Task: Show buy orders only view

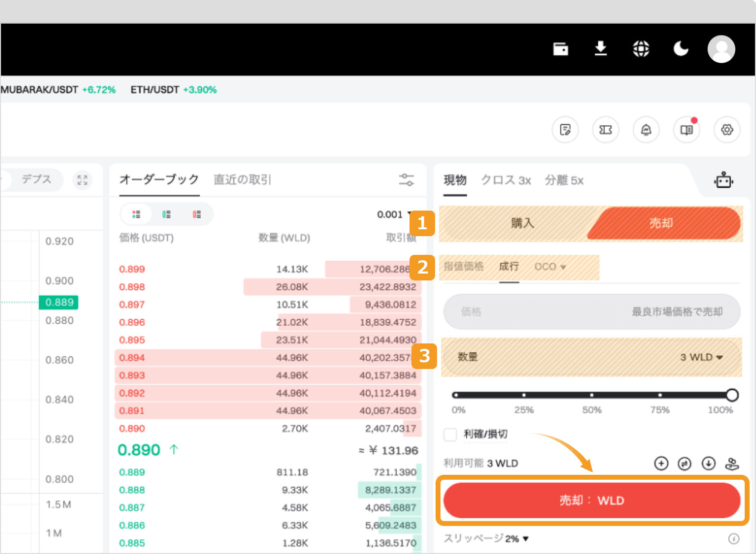Action: [166, 215]
